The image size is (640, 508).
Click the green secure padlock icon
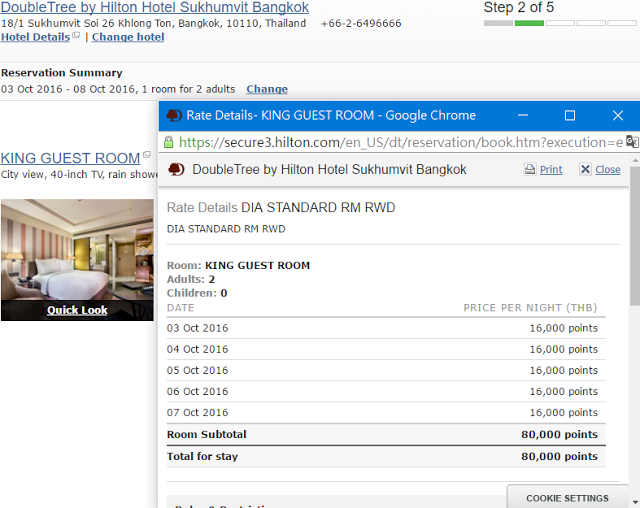coord(169,142)
